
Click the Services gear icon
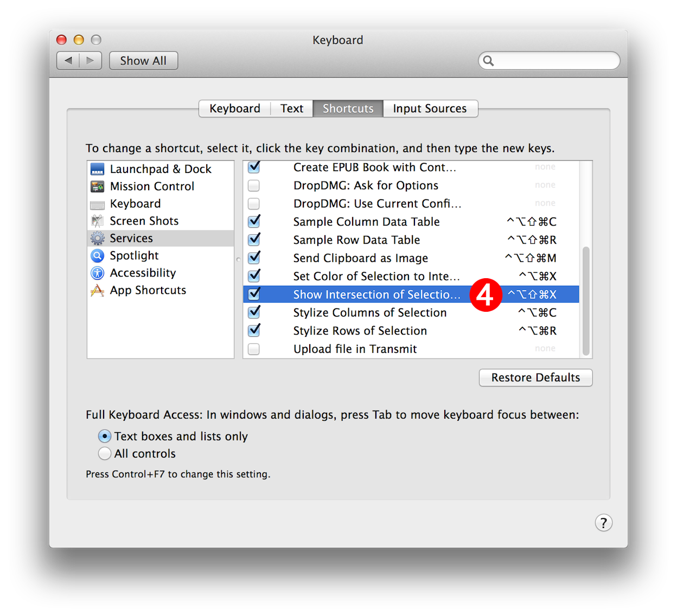coord(98,239)
